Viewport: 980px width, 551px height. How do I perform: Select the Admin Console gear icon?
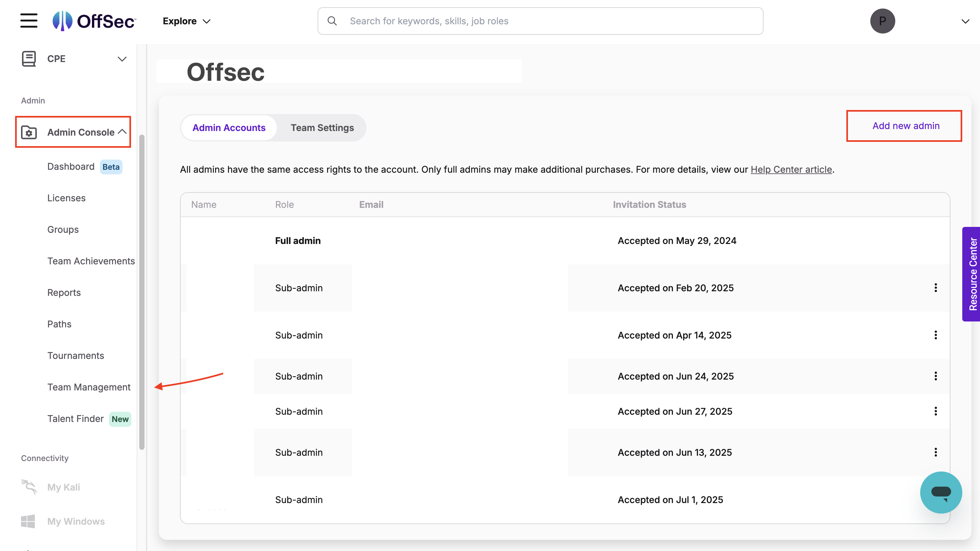[29, 132]
